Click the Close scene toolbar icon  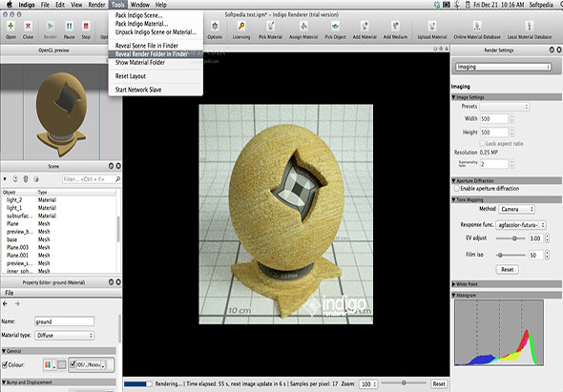(28, 26)
